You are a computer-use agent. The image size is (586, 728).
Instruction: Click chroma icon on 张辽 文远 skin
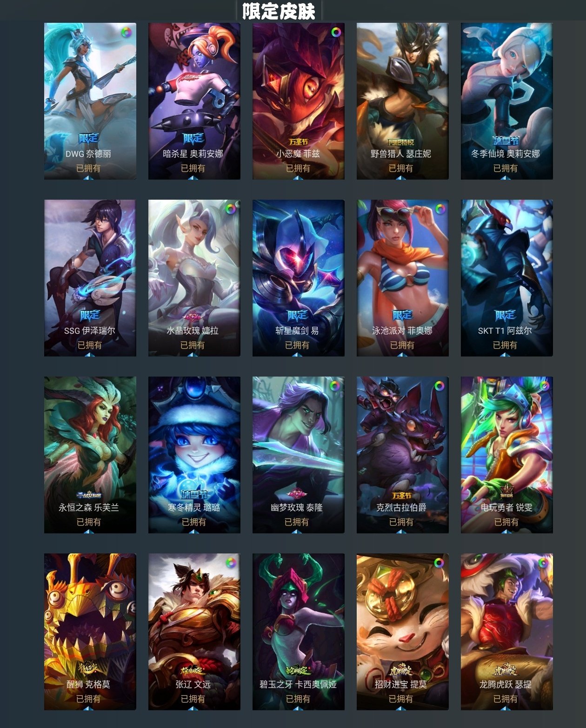click(230, 563)
